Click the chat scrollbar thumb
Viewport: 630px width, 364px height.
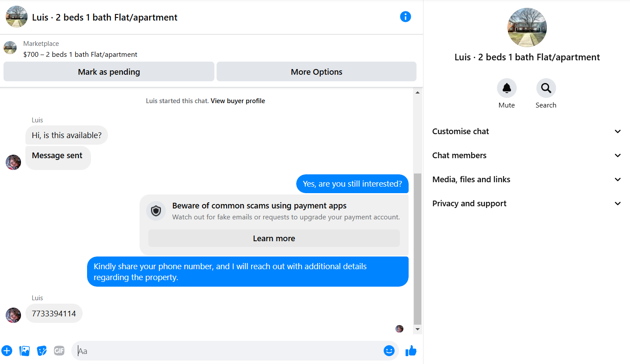(x=417, y=249)
